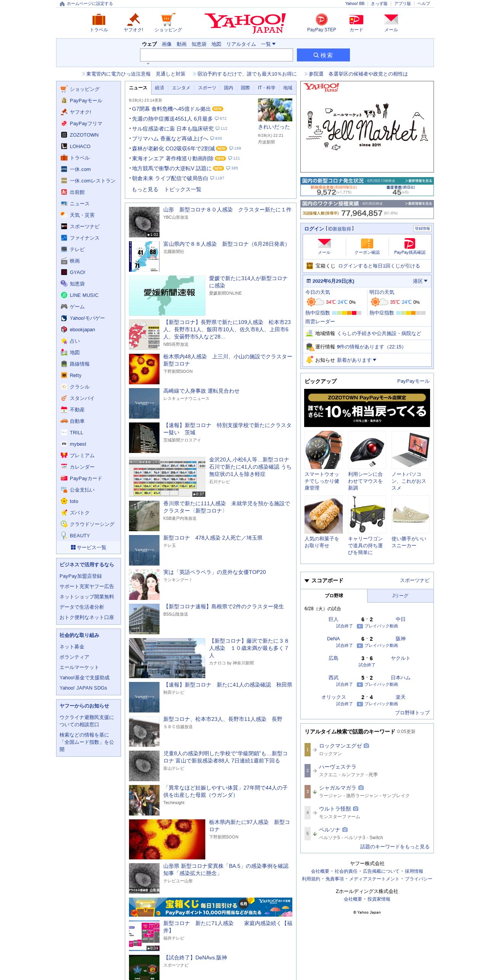
Task: Play 巨人 vs 中日 プレイバック動画
Action: (377, 626)
